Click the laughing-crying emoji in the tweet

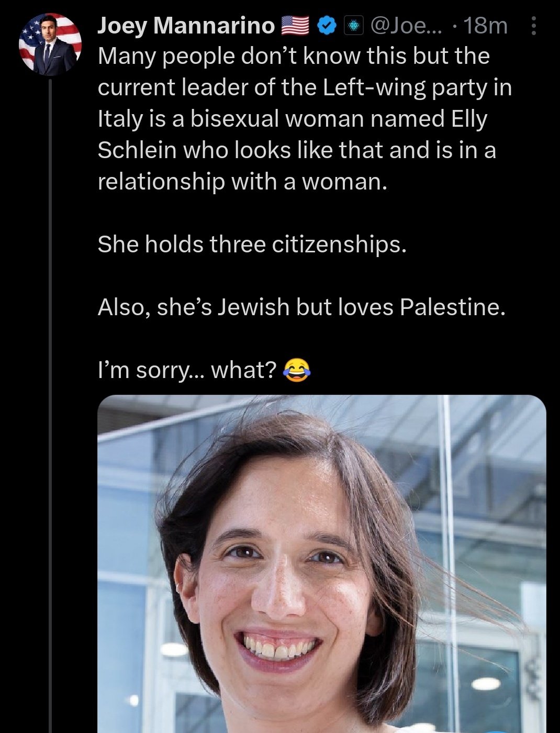296,370
